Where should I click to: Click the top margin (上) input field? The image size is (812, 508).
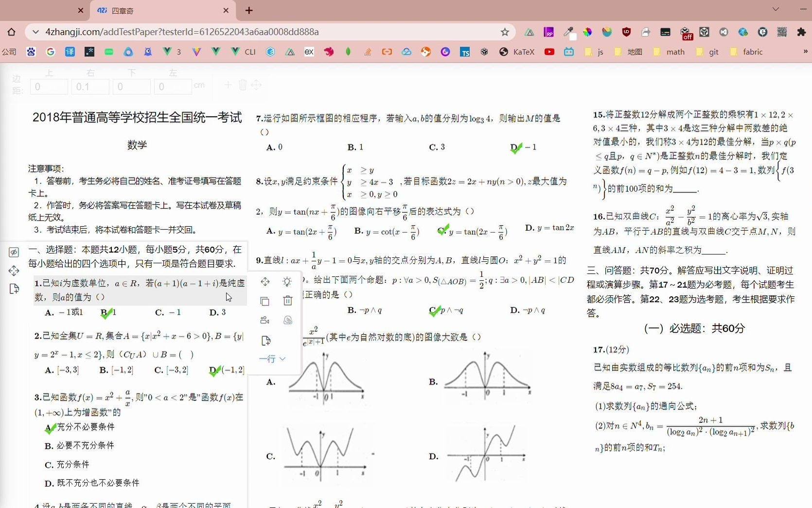click(x=49, y=87)
